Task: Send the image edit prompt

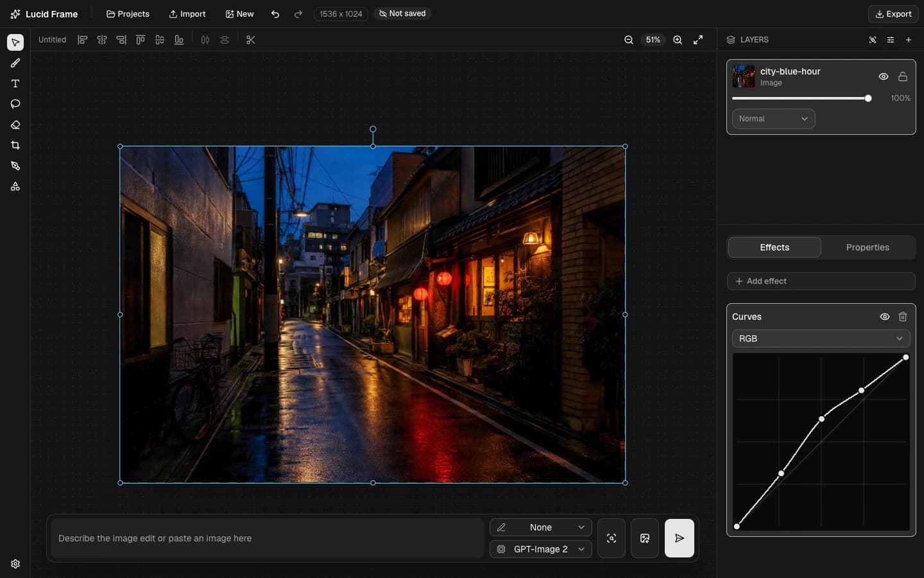Action: point(680,538)
